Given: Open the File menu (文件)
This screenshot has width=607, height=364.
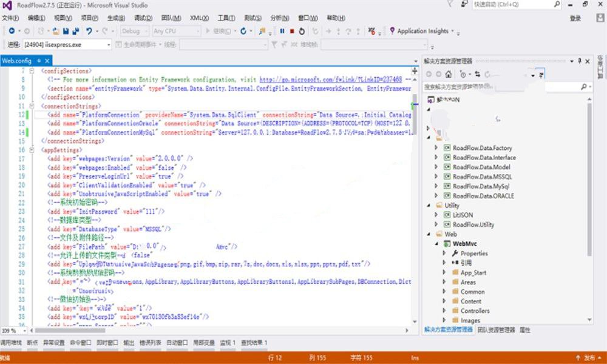Looking at the screenshot, I should [x=10, y=18].
